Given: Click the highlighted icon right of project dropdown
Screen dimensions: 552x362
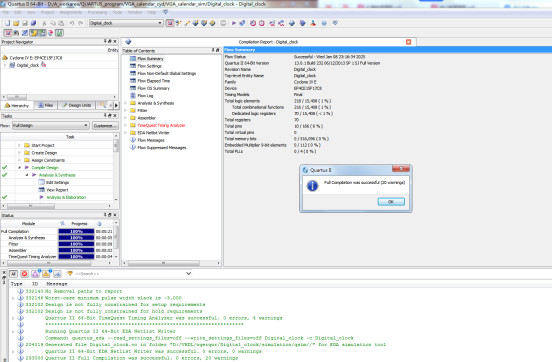Looking at the screenshot, I should tap(170, 23).
